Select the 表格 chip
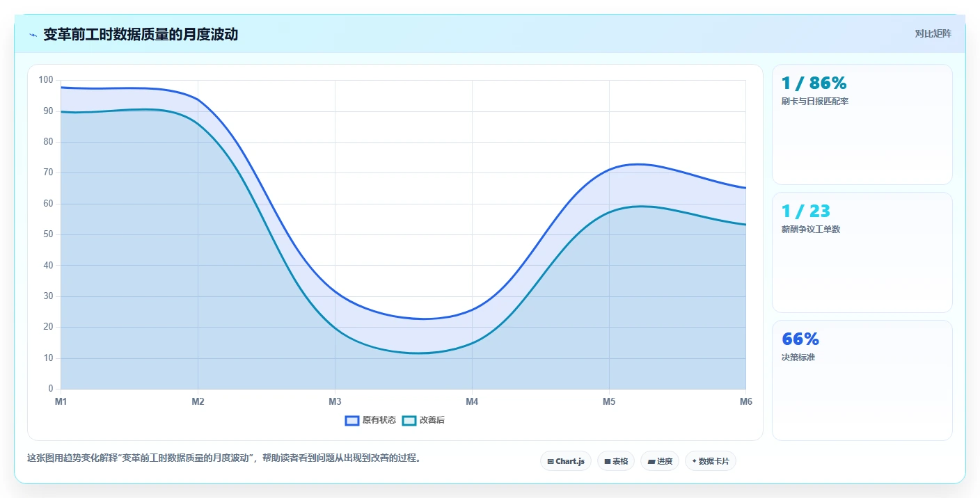Screen dimensions: 980x498 coord(616,461)
